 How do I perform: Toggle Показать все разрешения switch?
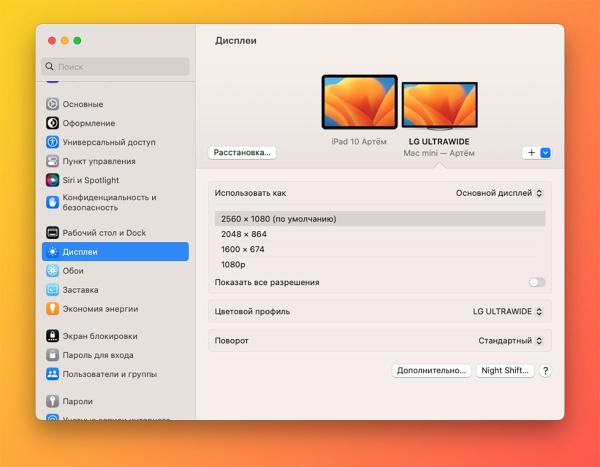537,282
